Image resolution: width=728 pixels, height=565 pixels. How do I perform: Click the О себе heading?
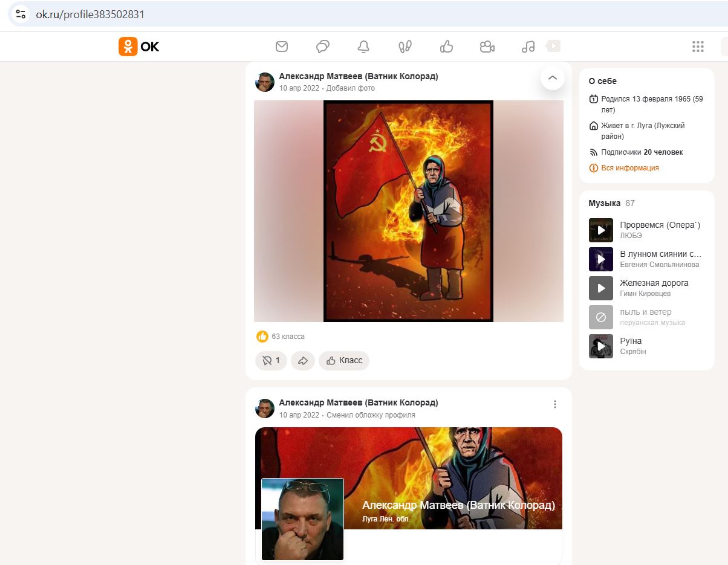(603, 81)
